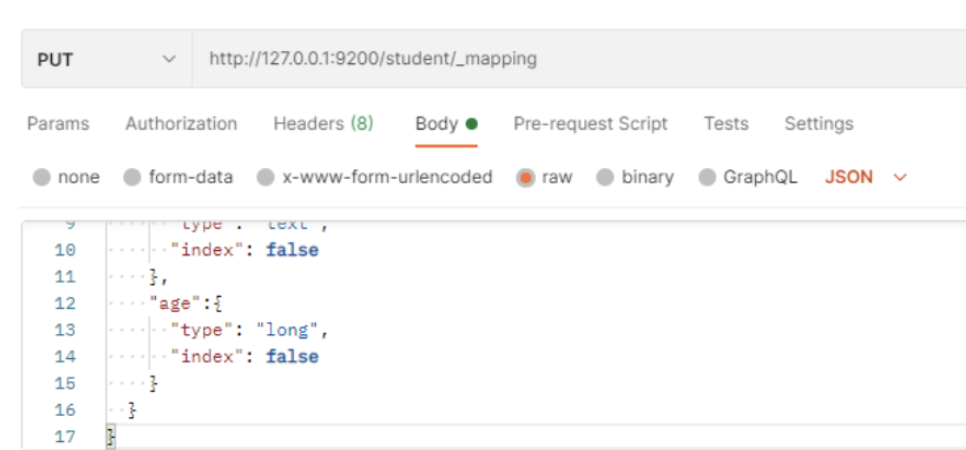This screenshot has width=966, height=450.
Task: Open the Headers (8) tab
Action: click(x=323, y=124)
